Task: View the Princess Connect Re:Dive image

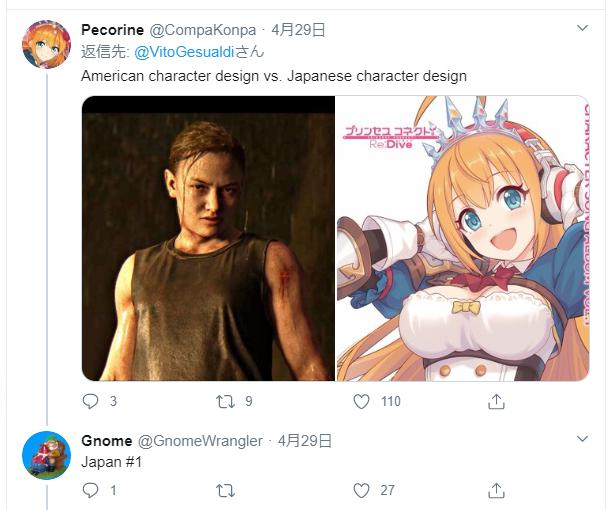Action: click(x=463, y=238)
